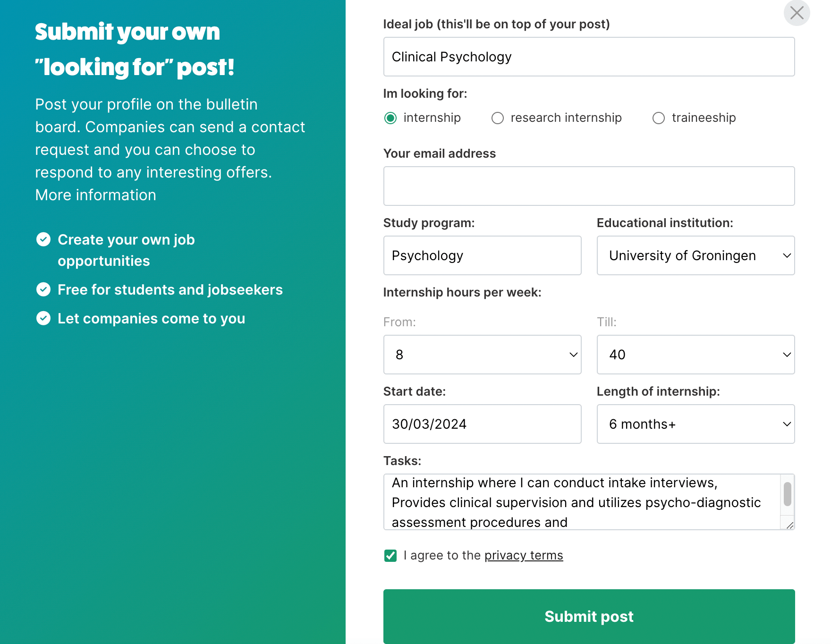Screen dimensions: 831x644
Task: Pick the traineeship radio option
Action: pos(659,118)
